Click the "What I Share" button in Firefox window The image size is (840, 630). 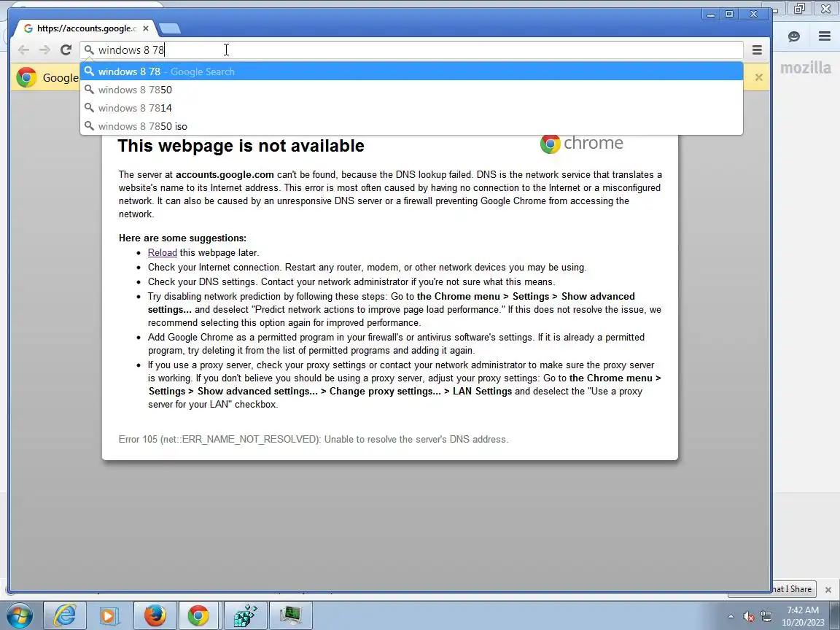pyautogui.click(x=793, y=589)
